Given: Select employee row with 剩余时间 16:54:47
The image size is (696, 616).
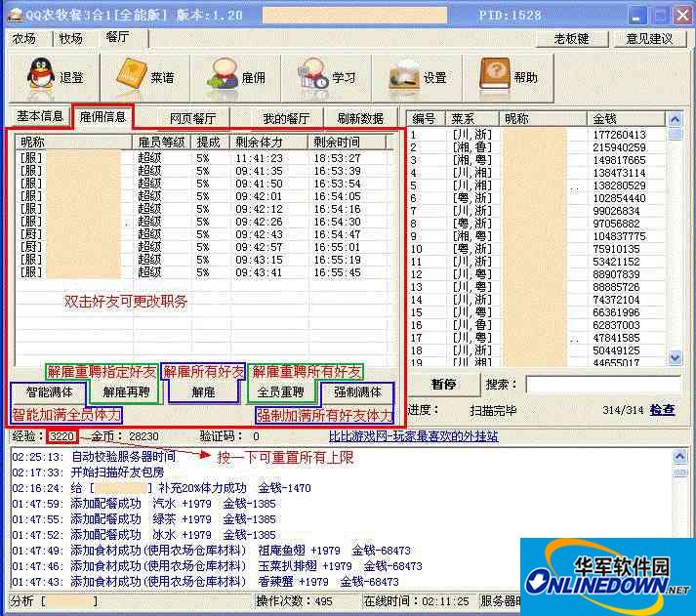Looking at the screenshot, I should (203, 234).
